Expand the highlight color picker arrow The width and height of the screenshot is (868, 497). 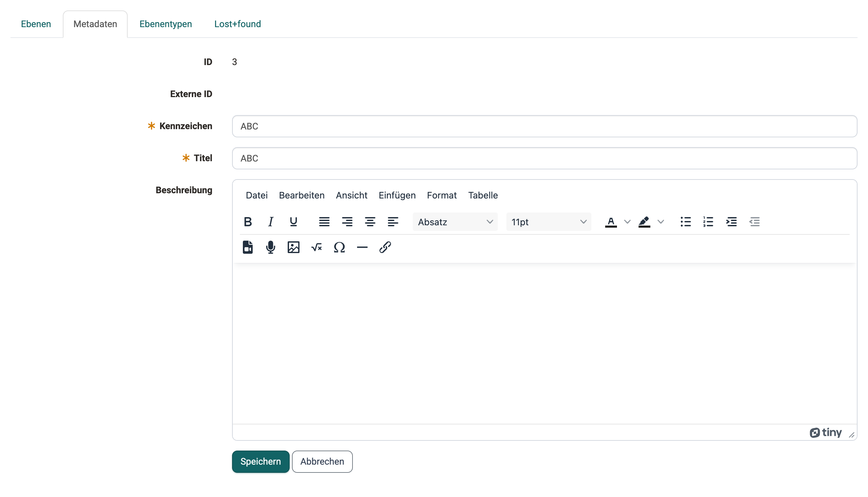[660, 222]
